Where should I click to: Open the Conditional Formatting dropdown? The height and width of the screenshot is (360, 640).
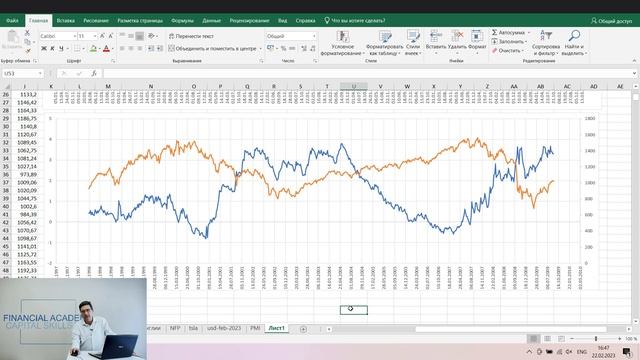[342, 43]
